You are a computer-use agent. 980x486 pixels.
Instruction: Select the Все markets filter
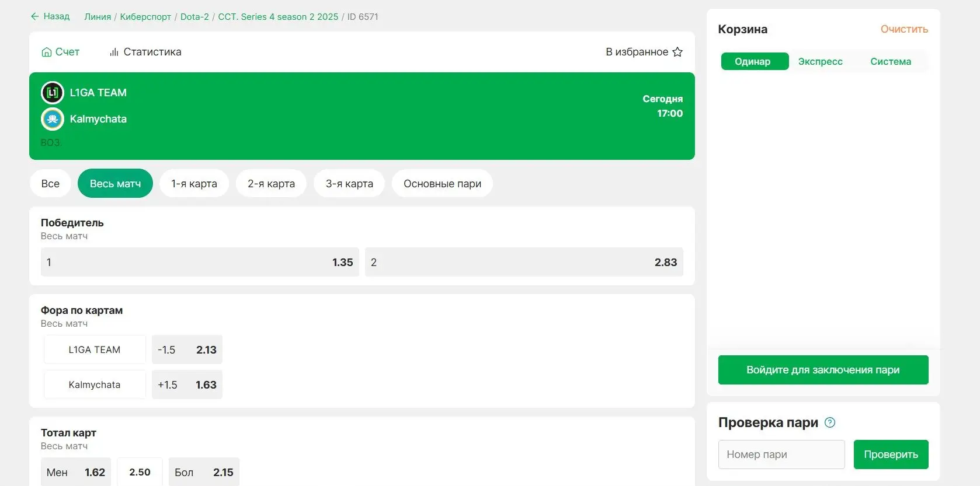[50, 184]
